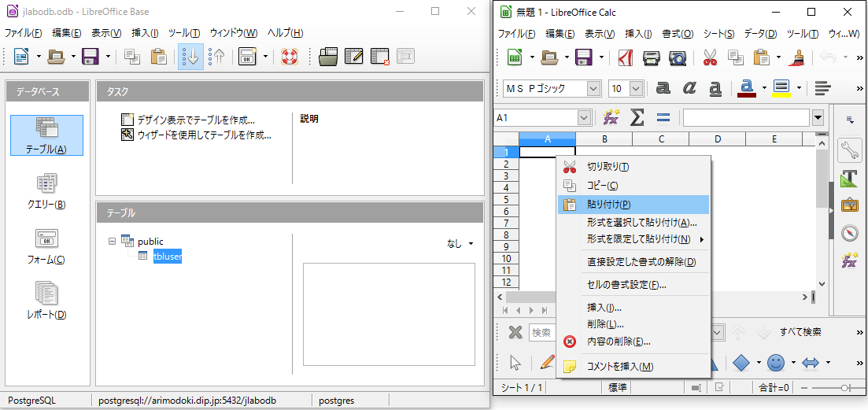The width and height of the screenshot is (868, 410).
Task: Click the Print icon in Calc toolbar
Action: (652, 57)
